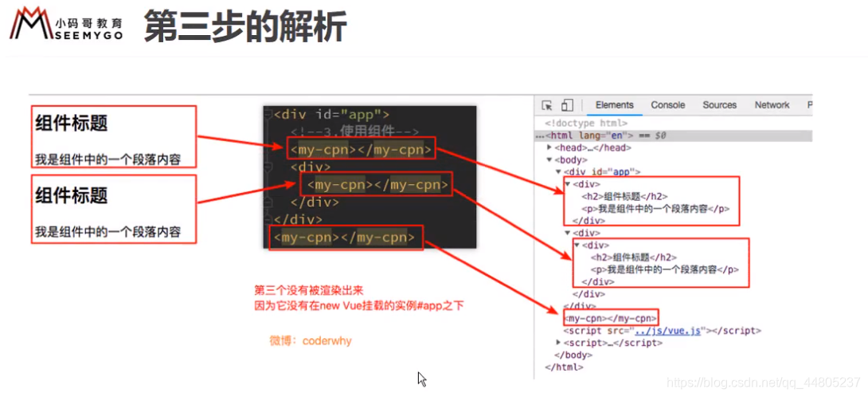Toggle the DevTools device toolbar icon

[566, 105]
